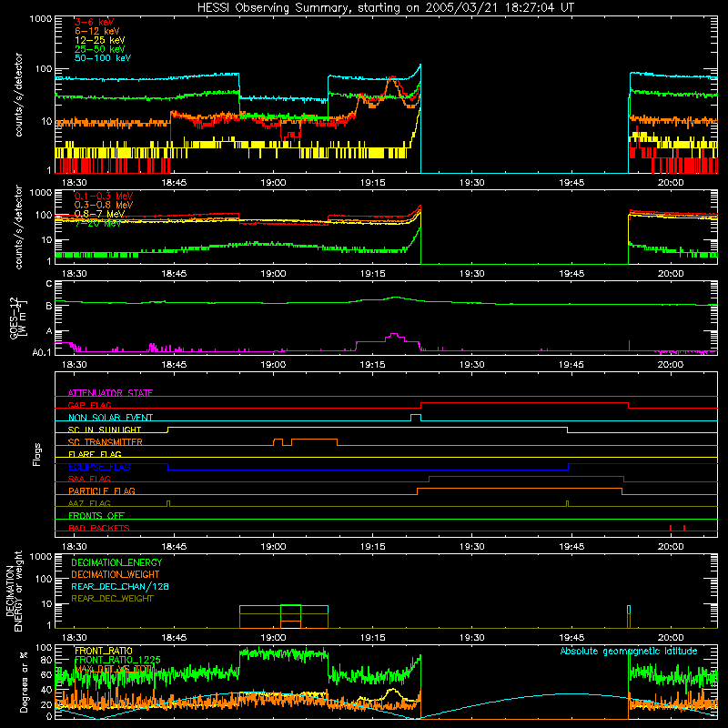728x728 pixels.
Task: Click the 'A0.1' flux tick label
Action: point(42,352)
